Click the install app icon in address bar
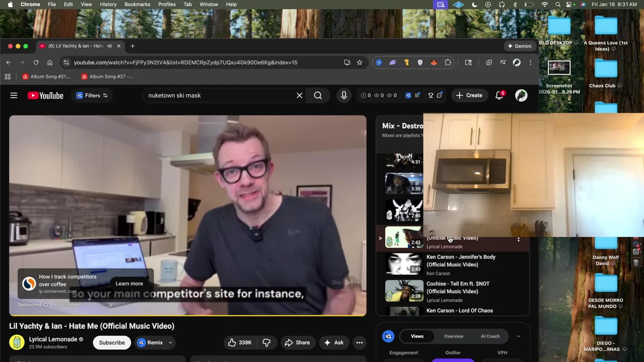 click(347, 62)
